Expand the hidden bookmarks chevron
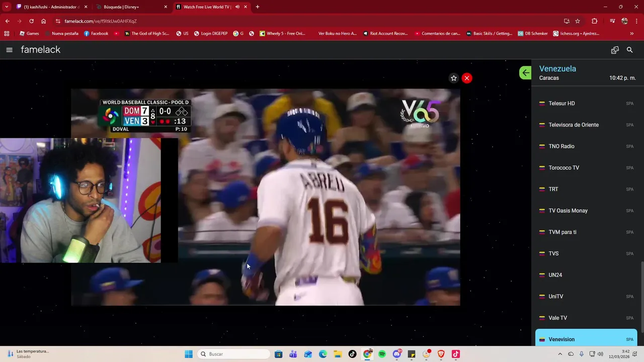Screen dimensions: 644x362 632,34
